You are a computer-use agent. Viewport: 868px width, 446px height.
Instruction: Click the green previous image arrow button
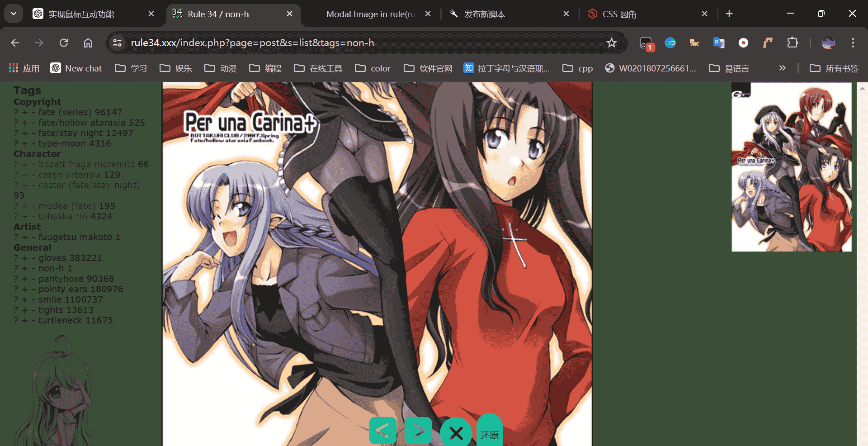click(x=382, y=431)
